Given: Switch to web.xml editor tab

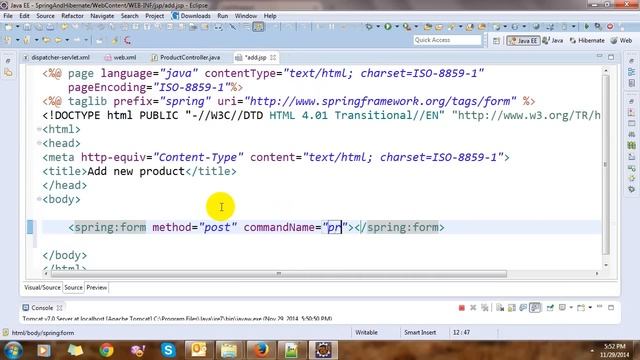Looking at the screenshot, I should 120,58.
